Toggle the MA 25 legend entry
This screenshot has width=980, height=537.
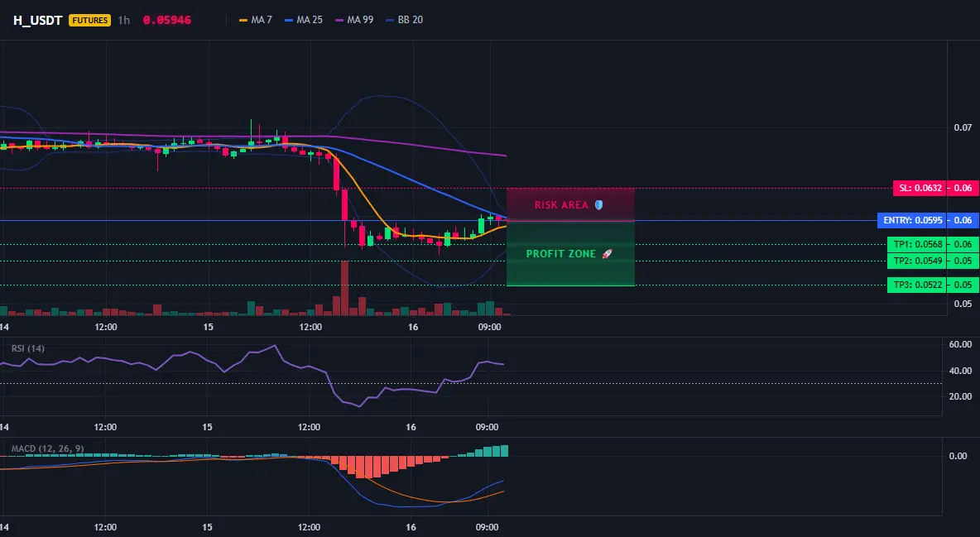pyautogui.click(x=304, y=20)
